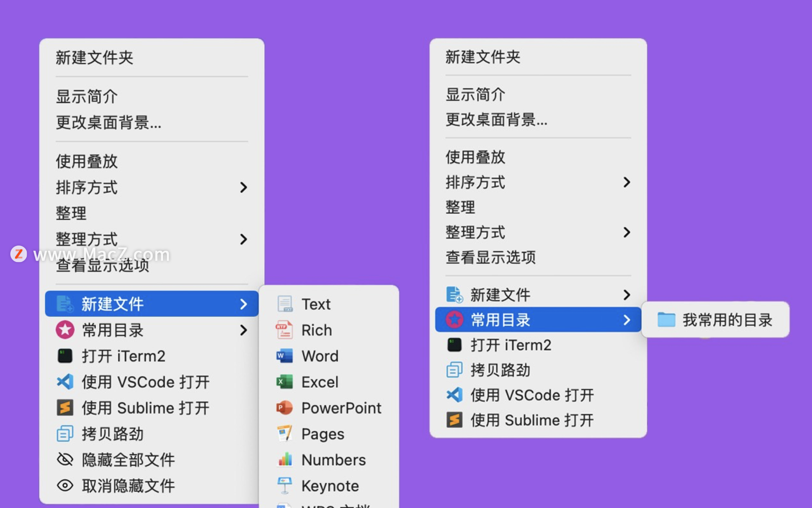The width and height of the screenshot is (812, 508).
Task: Select 使用 Sublime 打开 label in right menu
Action: coord(532,420)
